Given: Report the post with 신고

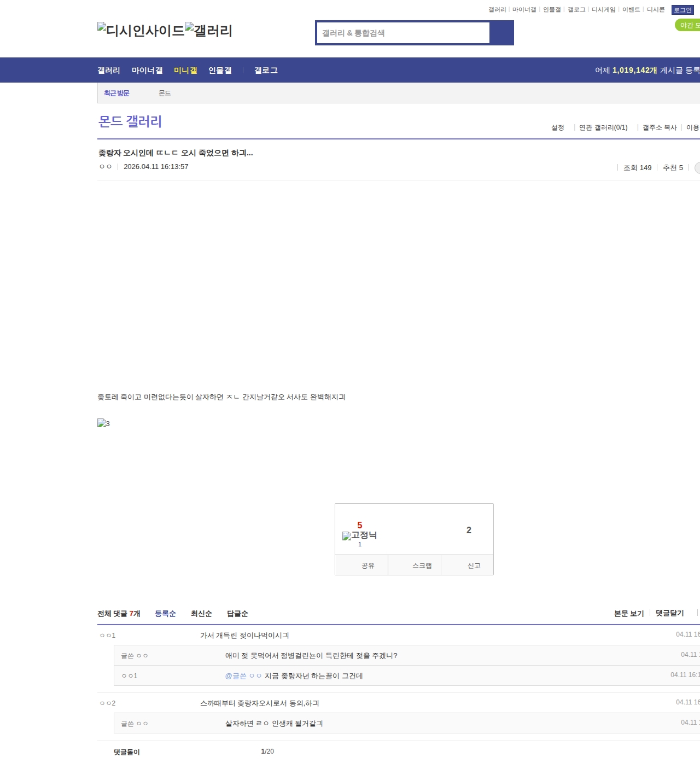Looking at the screenshot, I should [x=474, y=566].
